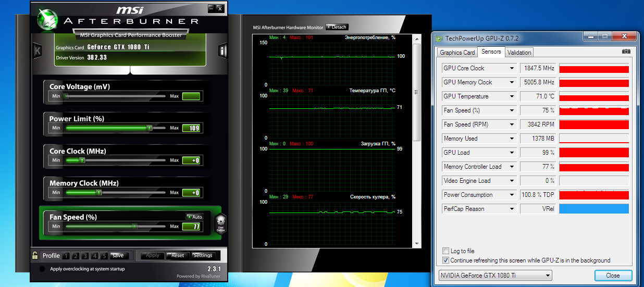Select the Sensors tab in GPU-Z
The width and height of the screenshot is (644, 287).
[x=491, y=52]
